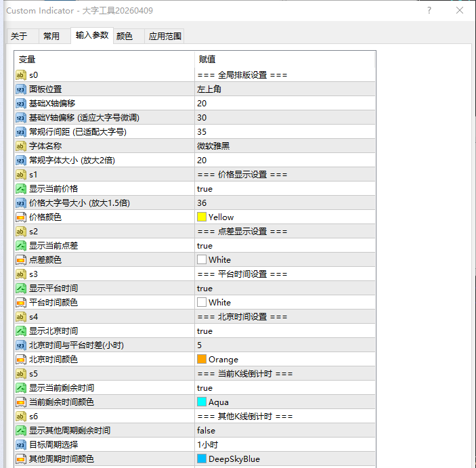The height and width of the screenshot is (468, 476).
Task: Click the bool icon beside 显示当前价格
Action: pos(20,189)
